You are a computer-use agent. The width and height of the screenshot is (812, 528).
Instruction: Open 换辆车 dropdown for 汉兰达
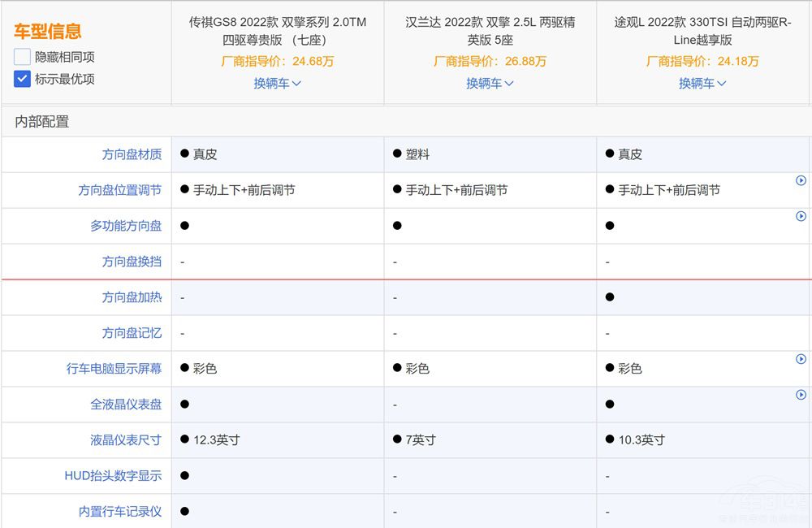click(x=490, y=83)
